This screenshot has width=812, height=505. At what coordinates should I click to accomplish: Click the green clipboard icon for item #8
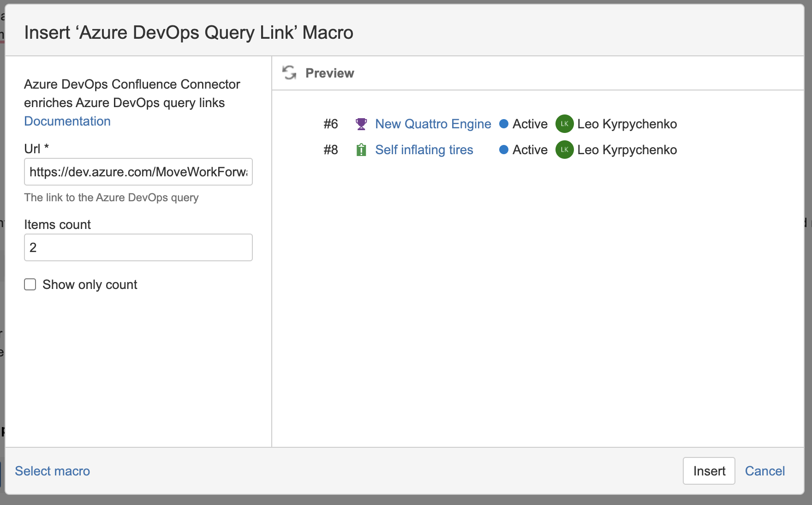point(361,150)
